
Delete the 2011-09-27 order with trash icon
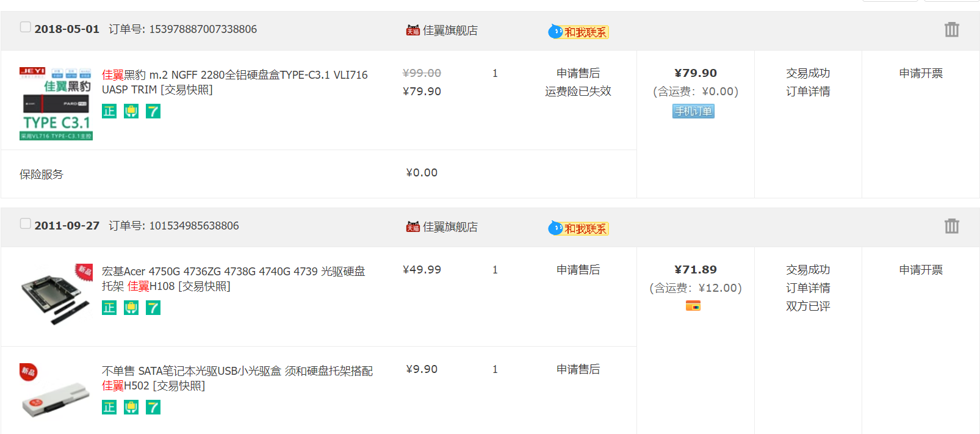(951, 226)
